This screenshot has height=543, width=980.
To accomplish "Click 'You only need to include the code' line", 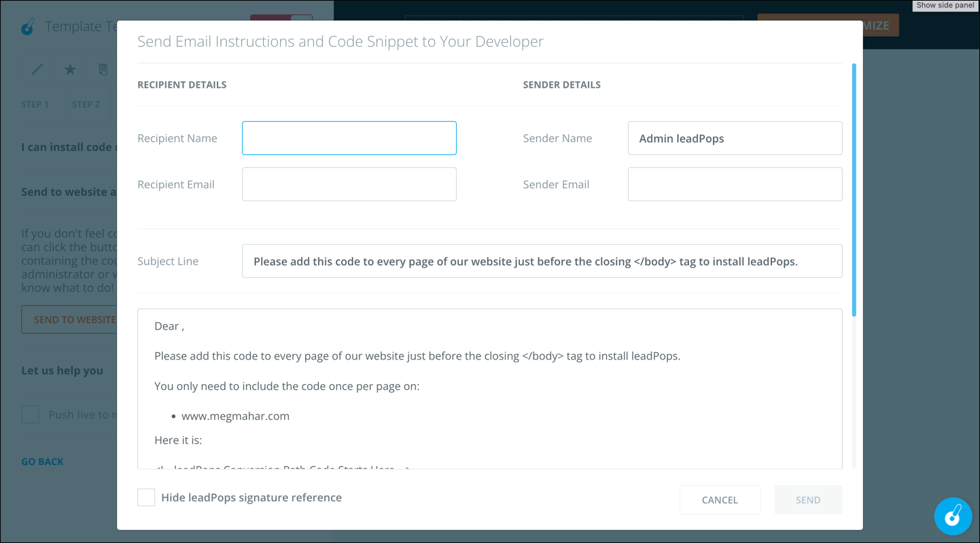I will 287,386.
